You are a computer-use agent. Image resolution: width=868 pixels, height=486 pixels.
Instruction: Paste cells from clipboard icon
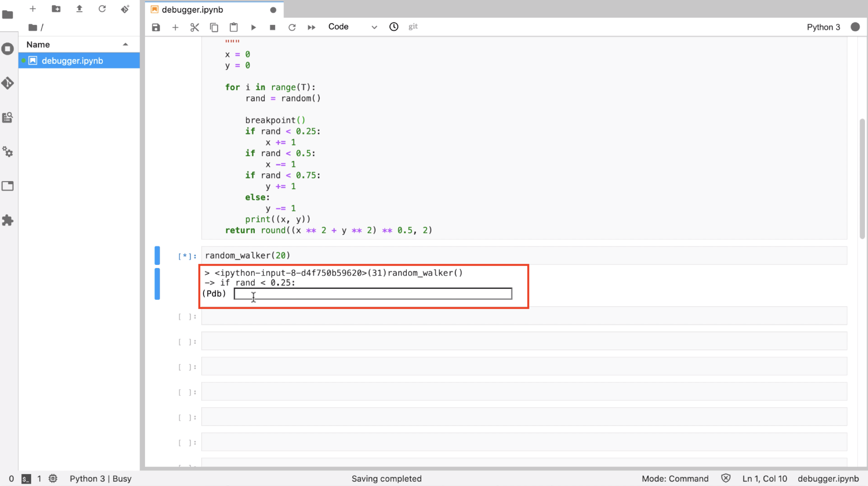(x=234, y=27)
